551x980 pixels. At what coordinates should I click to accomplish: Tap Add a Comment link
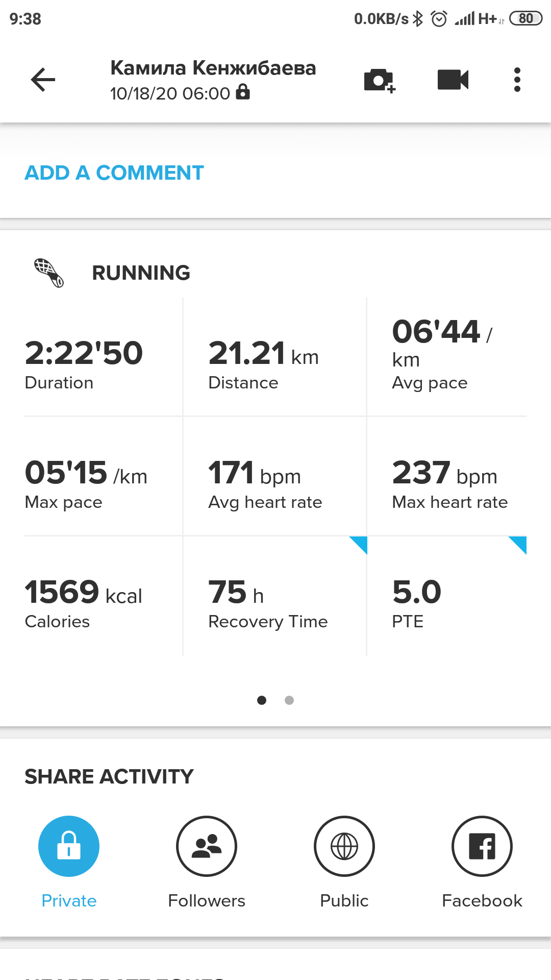pos(114,173)
